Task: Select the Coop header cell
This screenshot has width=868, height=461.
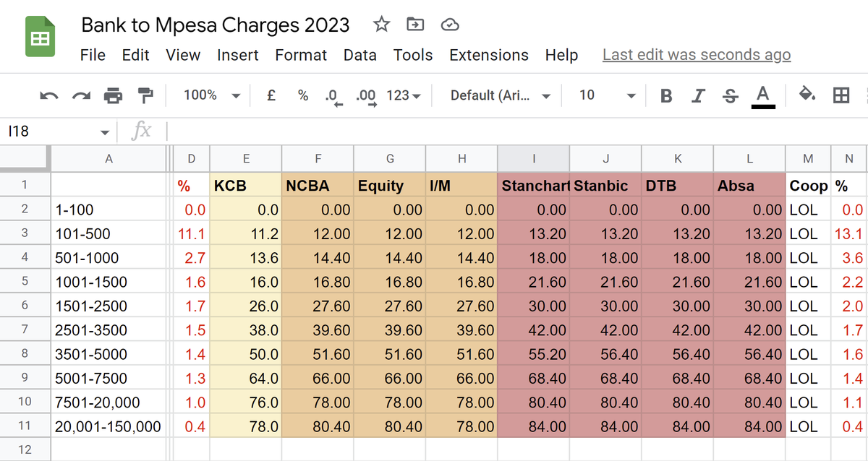Action: point(809,185)
